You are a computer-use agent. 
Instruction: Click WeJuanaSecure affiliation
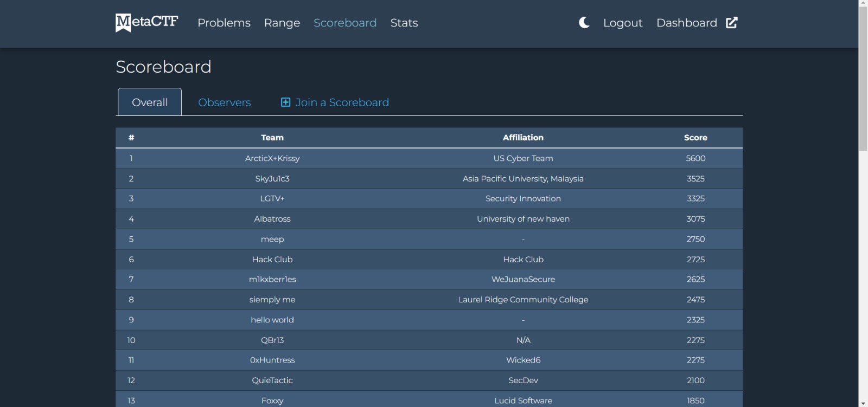coord(523,279)
